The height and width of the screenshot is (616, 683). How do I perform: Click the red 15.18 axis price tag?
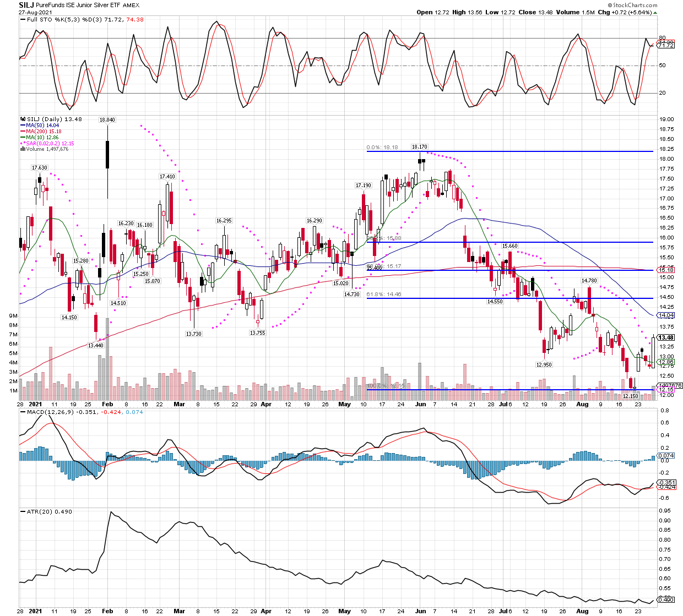pos(666,270)
